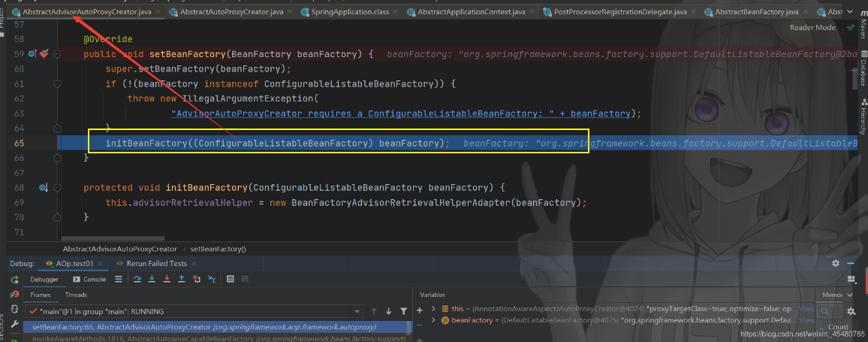Select next frame with down arrow
The width and height of the screenshot is (868, 342).
389,311
